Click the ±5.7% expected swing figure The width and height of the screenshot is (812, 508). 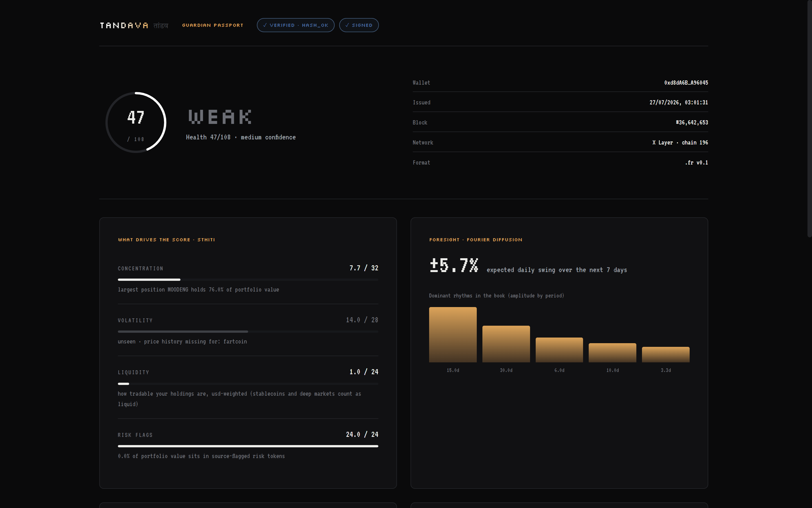(x=454, y=265)
